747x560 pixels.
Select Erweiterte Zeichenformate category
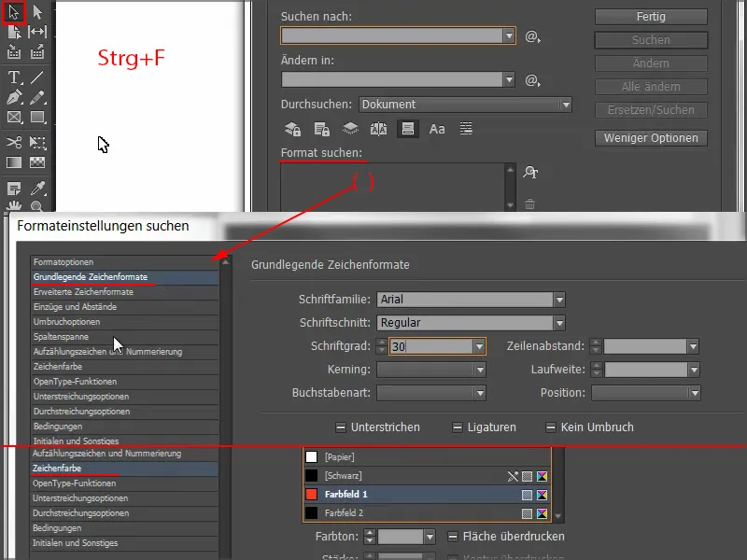125,292
